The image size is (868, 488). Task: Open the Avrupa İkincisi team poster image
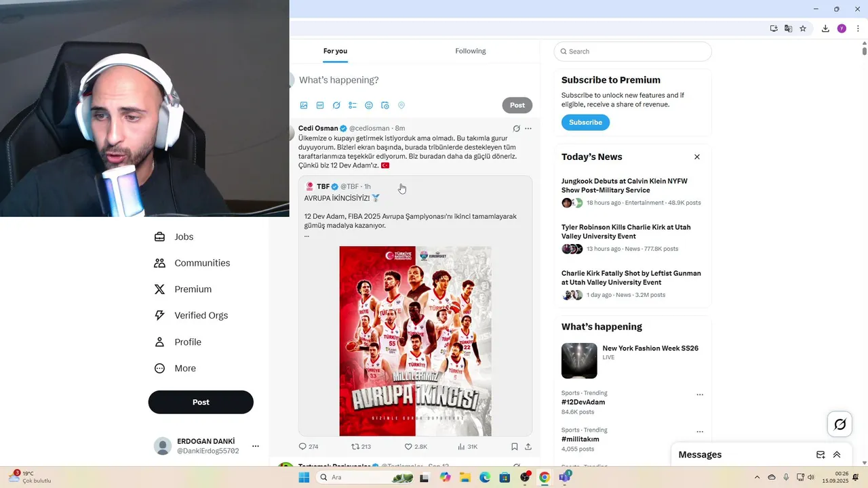[x=415, y=341]
